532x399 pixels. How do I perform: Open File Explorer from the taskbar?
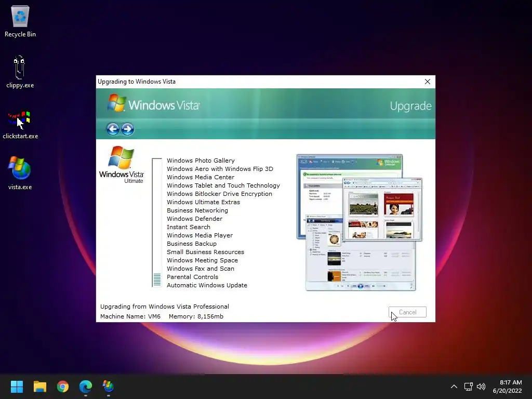point(39,387)
